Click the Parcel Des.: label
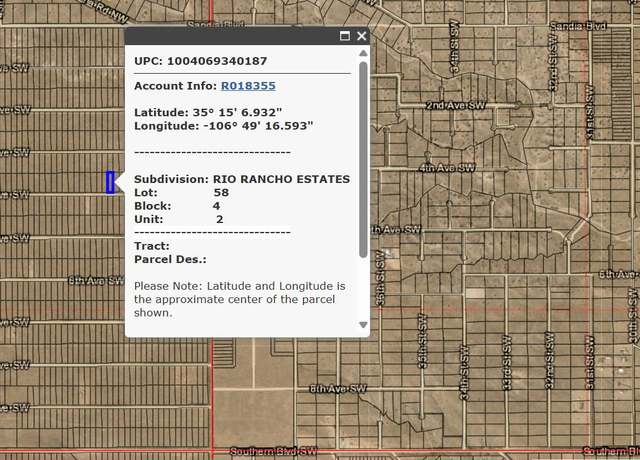This screenshot has height=460, width=640. [170, 260]
